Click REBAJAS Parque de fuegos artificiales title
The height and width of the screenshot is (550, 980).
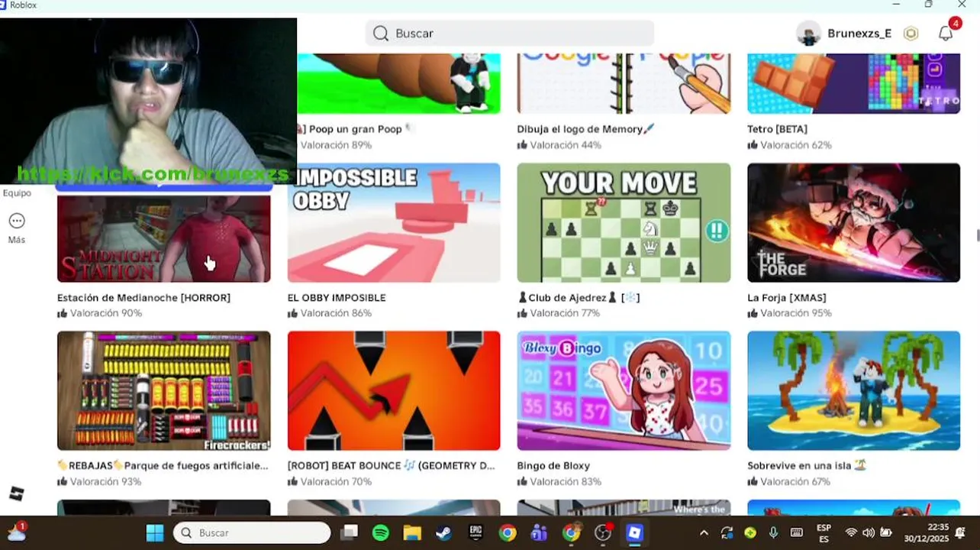[163, 466]
